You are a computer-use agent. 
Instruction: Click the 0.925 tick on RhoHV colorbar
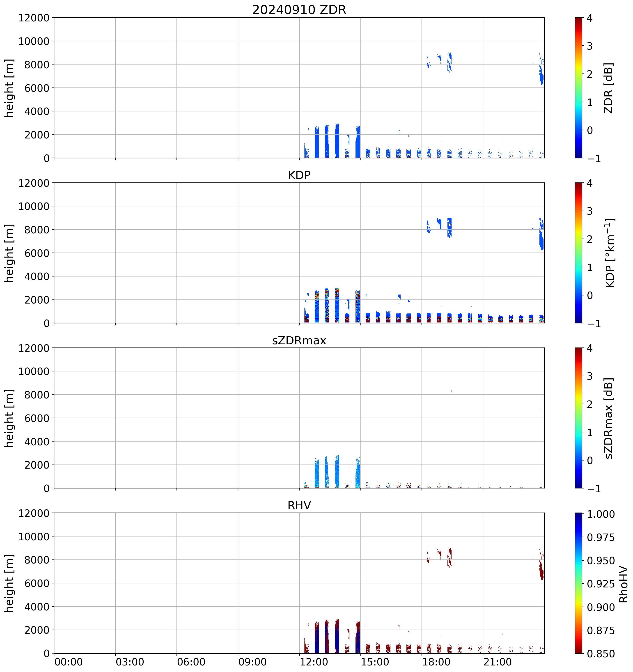tap(601, 583)
